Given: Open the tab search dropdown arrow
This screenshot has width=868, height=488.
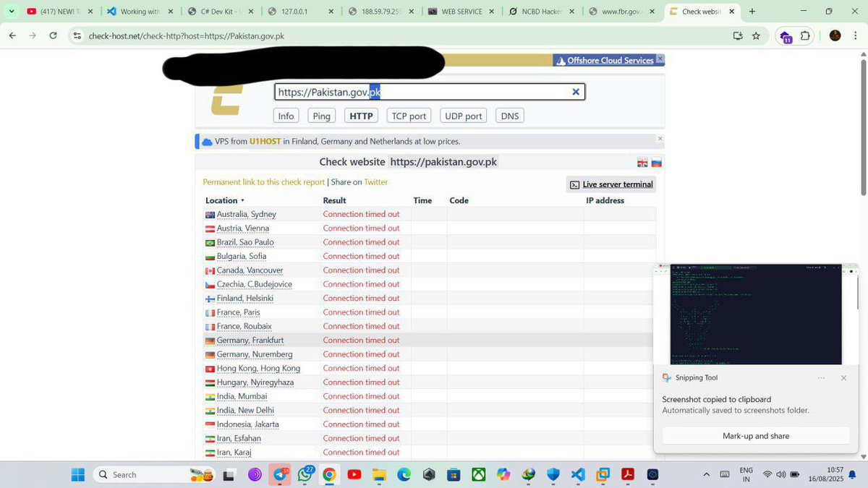Looking at the screenshot, I should coord(12,12).
